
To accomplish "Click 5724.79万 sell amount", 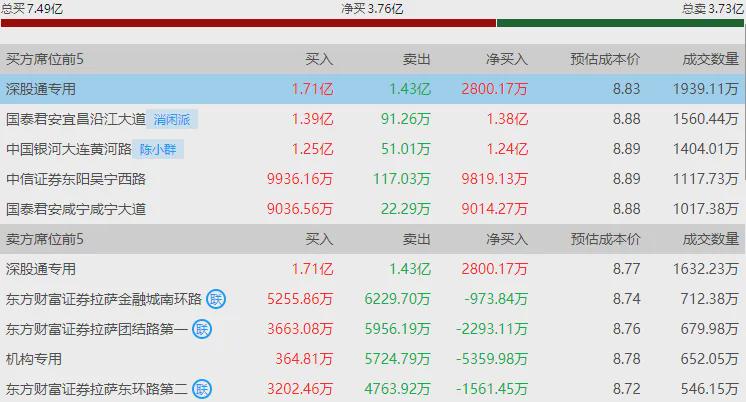I will click(x=398, y=359).
